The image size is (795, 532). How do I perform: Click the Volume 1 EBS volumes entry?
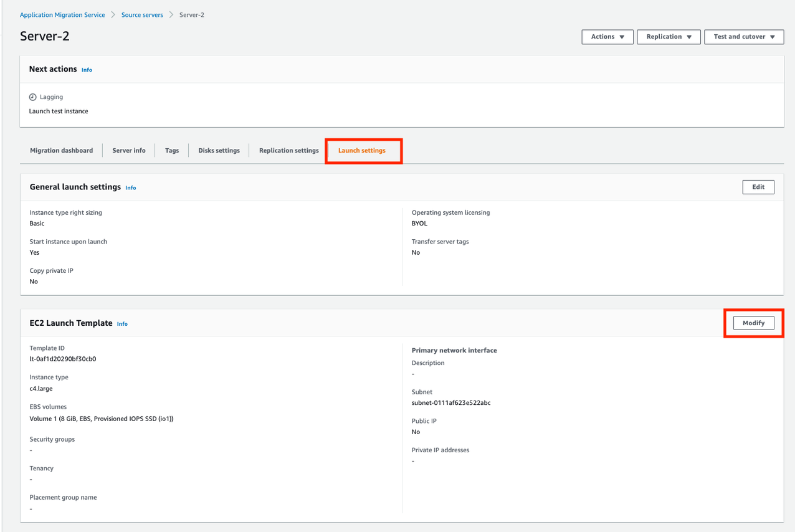(x=102, y=419)
